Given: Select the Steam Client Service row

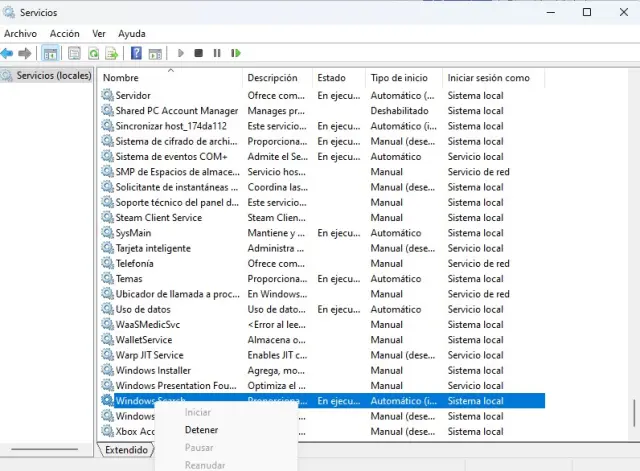Looking at the screenshot, I should [158, 218].
